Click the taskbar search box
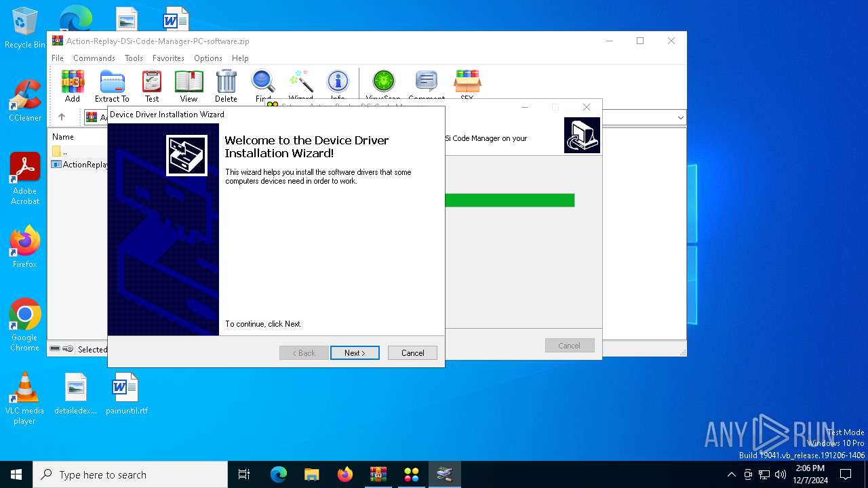Image resolution: width=868 pixels, height=488 pixels. coord(130,474)
